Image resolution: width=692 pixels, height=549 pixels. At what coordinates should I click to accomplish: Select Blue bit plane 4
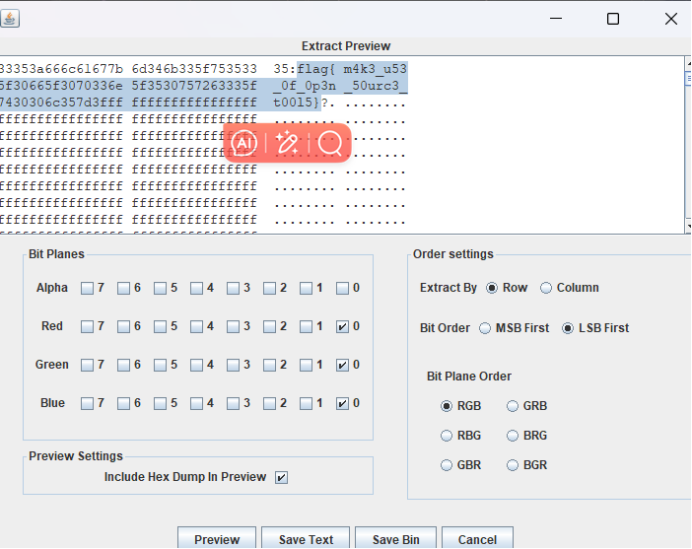click(x=196, y=404)
